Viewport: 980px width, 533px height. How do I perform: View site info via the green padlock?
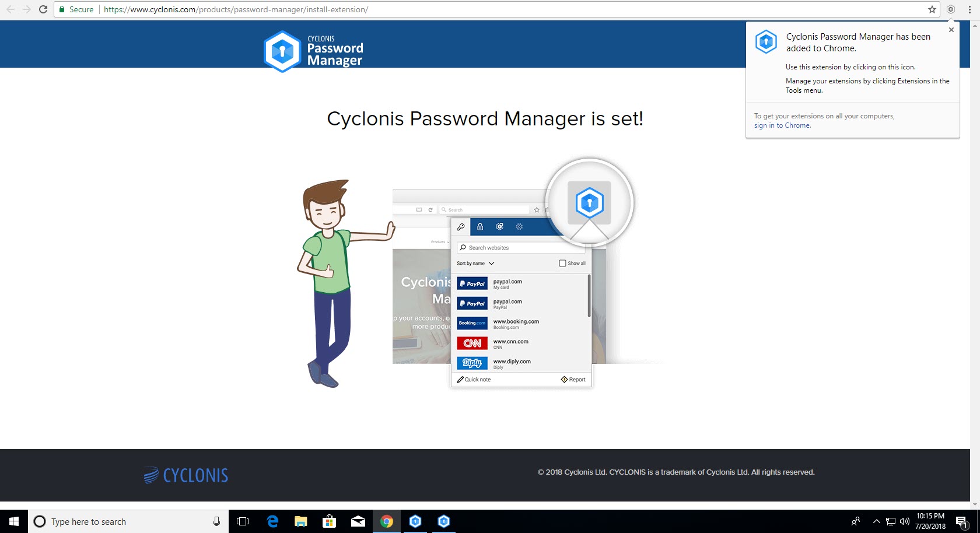click(x=62, y=9)
